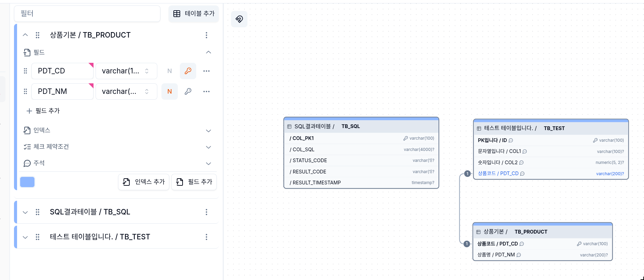Click the blue table color swatch
The height and width of the screenshot is (280, 644).
[x=27, y=182]
